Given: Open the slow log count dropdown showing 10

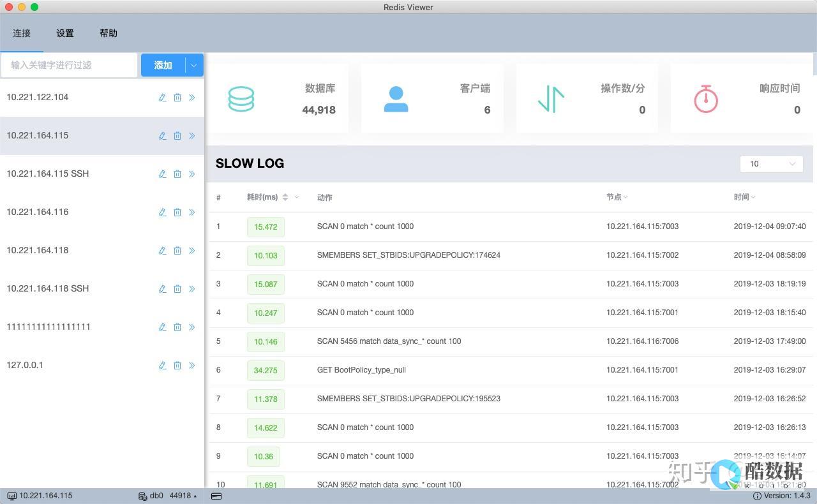Looking at the screenshot, I should (x=771, y=164).
